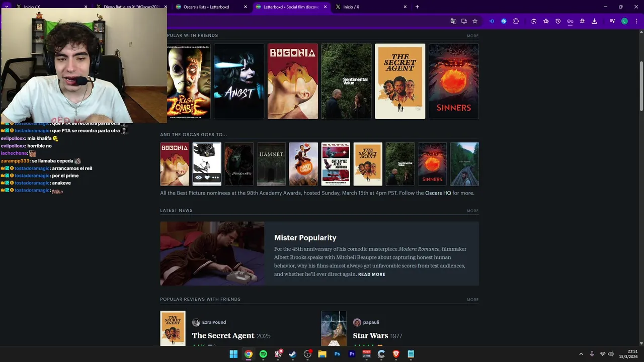
Task: Open the AND THE OSCAR GOES TO list heading
Action: coord(194,135)
